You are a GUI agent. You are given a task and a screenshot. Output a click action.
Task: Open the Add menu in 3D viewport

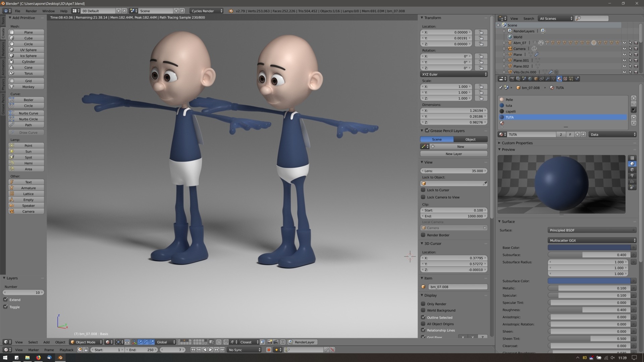coord(46,342)
